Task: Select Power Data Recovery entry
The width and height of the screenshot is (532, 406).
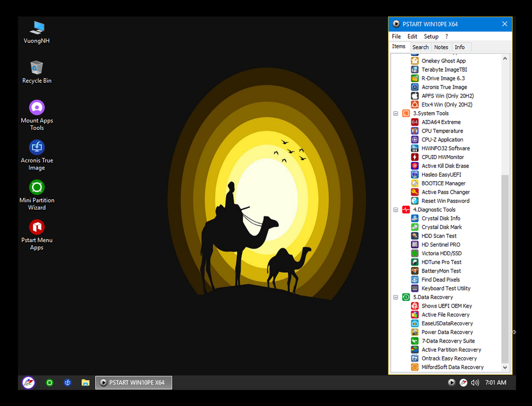Action: (x=447, y=332)
